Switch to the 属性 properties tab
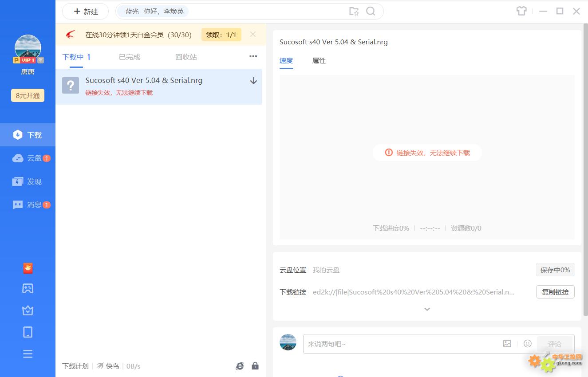 tap(319, 61)
